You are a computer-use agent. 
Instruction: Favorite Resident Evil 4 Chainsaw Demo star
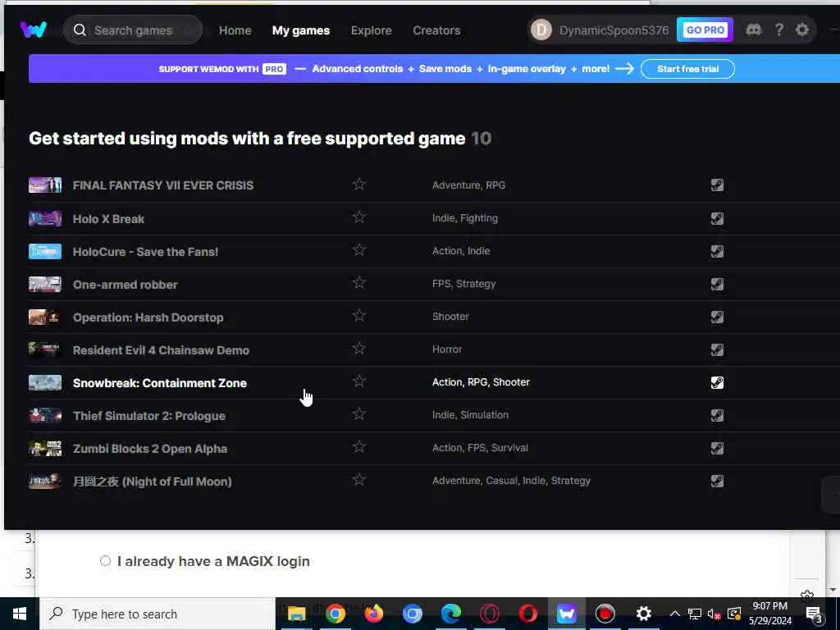tap(359, 348)
